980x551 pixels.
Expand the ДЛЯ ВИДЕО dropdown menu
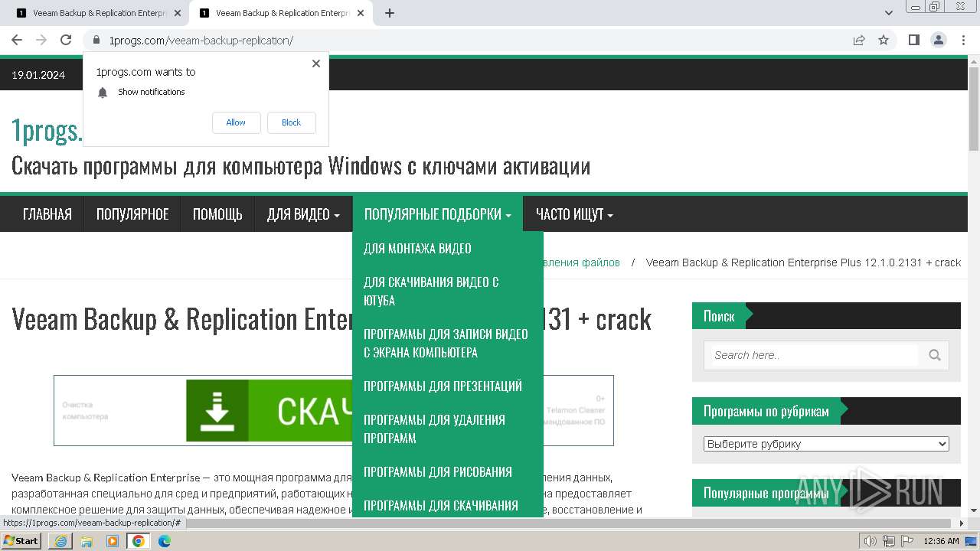pyautogui.click(x=303, y=214)
